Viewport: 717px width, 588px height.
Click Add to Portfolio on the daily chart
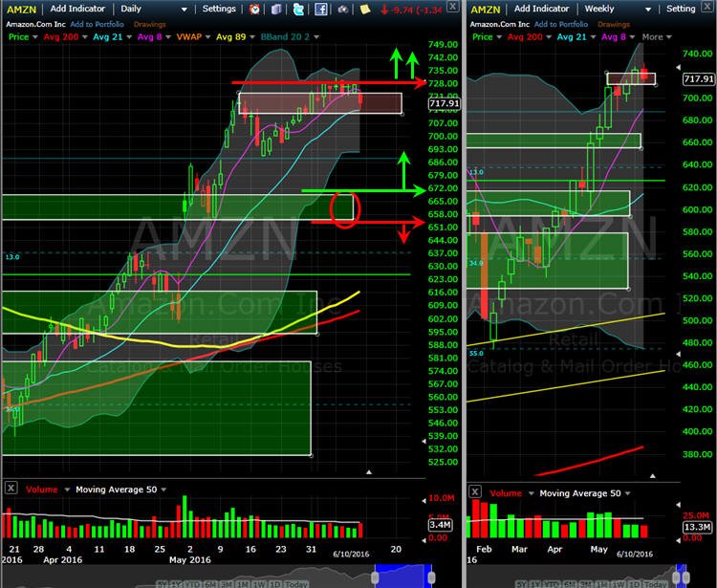click(x=97, y=24)
